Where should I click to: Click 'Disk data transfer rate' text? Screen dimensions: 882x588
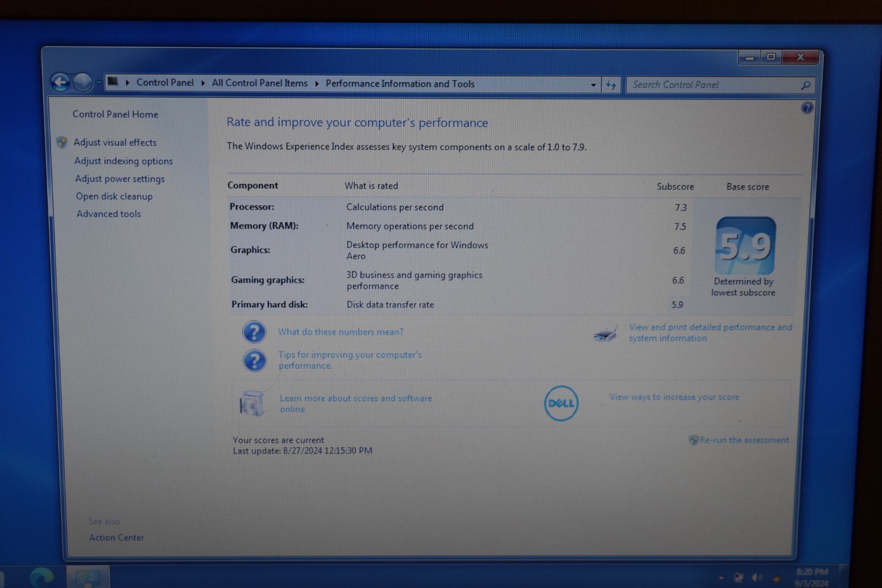390,305
